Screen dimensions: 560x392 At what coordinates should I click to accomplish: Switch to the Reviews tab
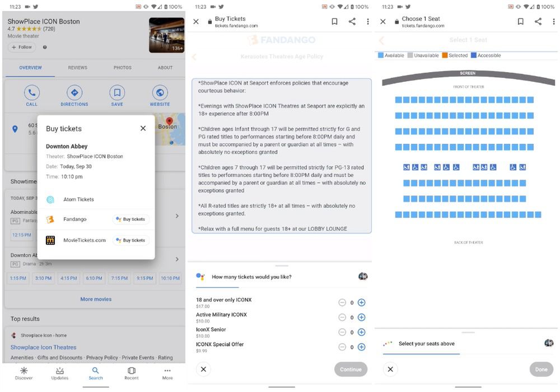click(77, 67)
